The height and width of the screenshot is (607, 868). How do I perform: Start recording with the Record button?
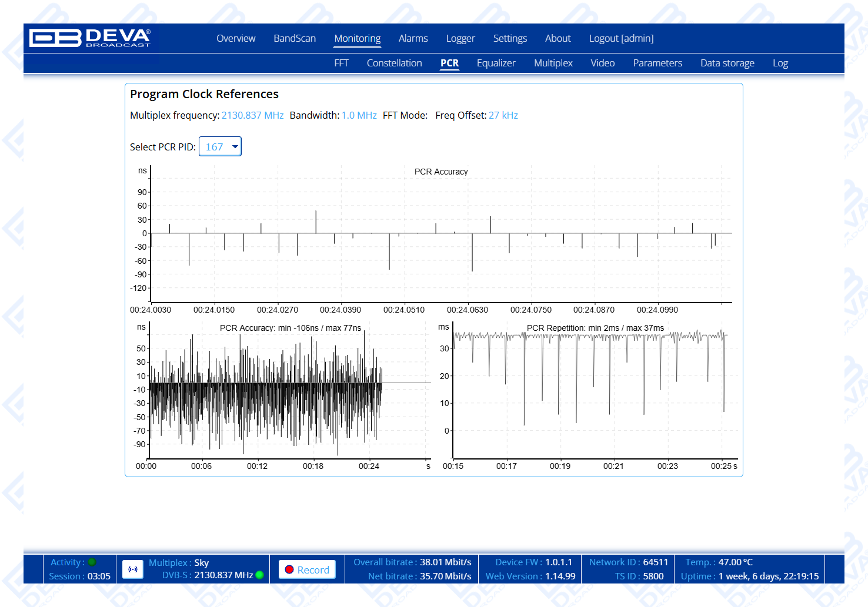coord(307,569)
